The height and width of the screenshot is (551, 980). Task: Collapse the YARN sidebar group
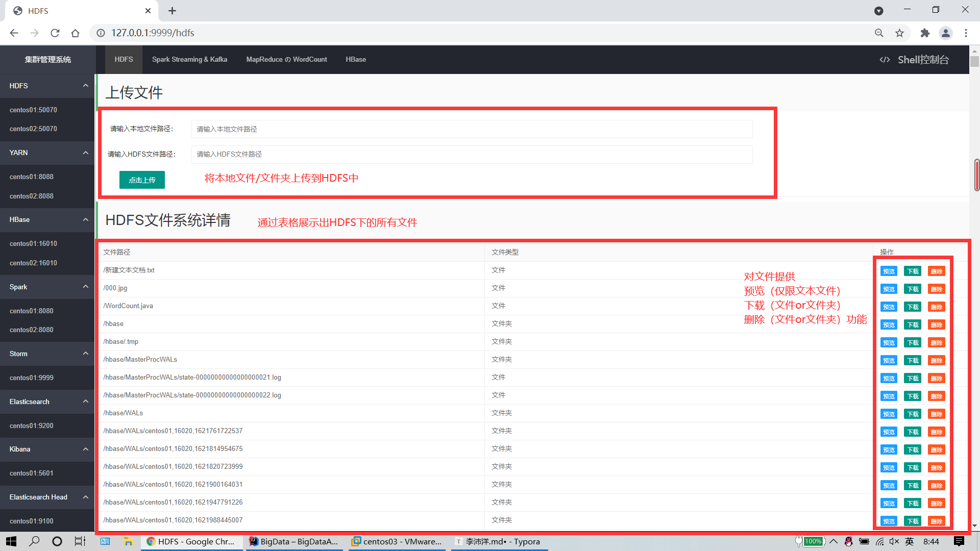pos(86,153)
